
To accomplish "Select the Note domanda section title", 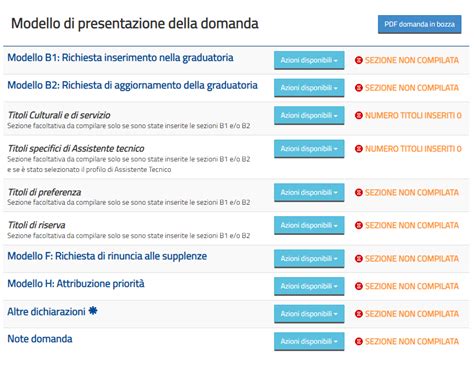I will 40,339.
